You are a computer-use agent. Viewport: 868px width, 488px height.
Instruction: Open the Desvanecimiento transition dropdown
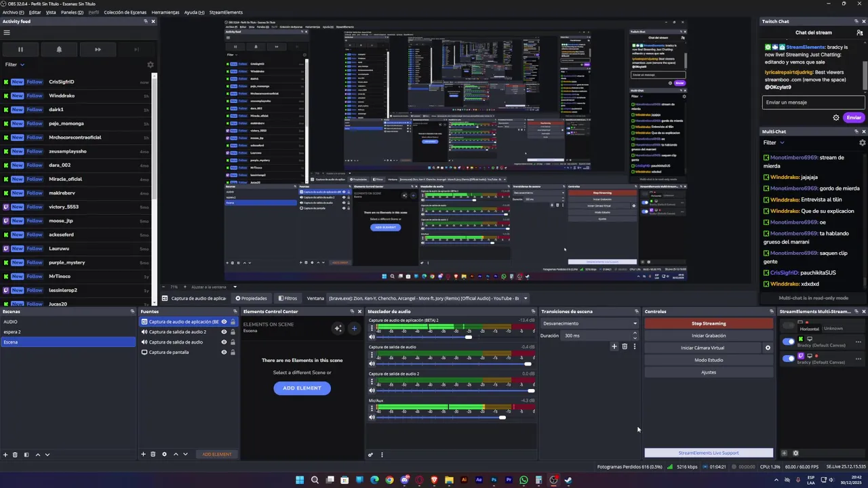coord(589,323)
